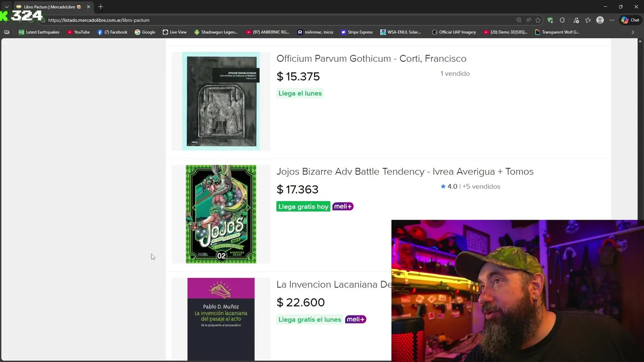Activate the Read aloud icon in address bar
The height and width of the screenshot is (362, 644).
pos(528,20)
